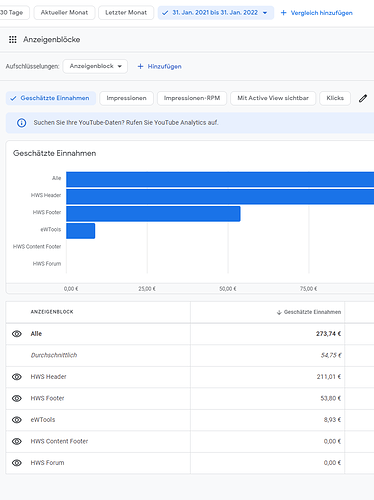Click the HWS Forum chart label

(47, 264)
